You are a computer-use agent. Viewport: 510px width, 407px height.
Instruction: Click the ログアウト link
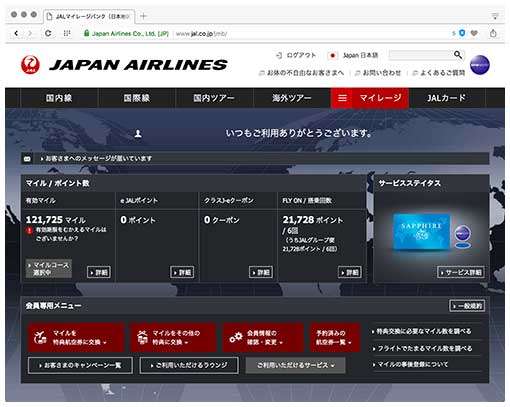(301, 55)
